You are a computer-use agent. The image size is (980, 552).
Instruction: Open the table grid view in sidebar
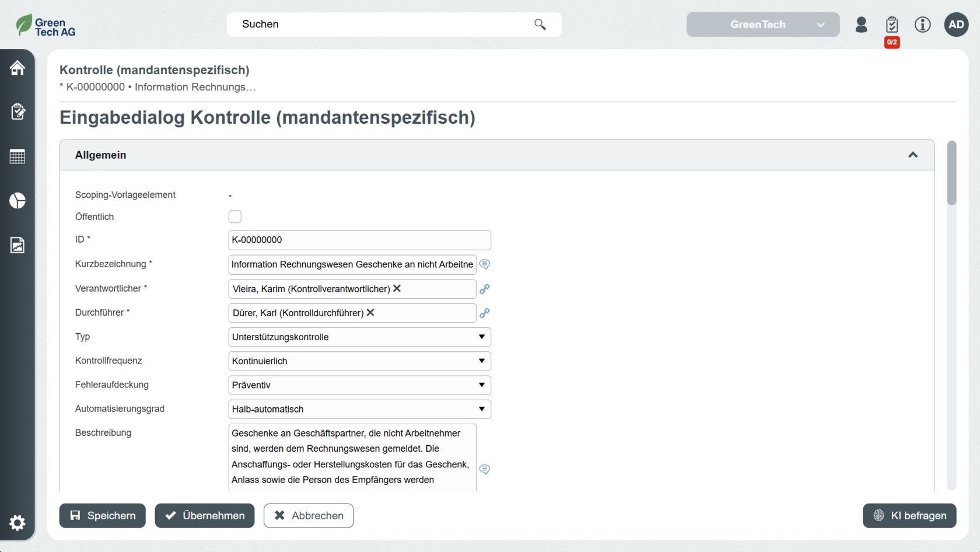[x=17, y=156]
